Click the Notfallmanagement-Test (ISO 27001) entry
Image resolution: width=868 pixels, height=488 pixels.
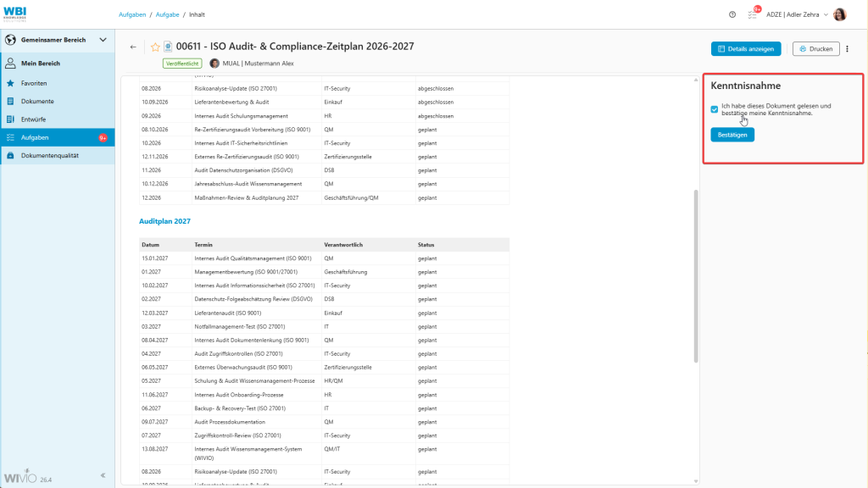(240, 327)
